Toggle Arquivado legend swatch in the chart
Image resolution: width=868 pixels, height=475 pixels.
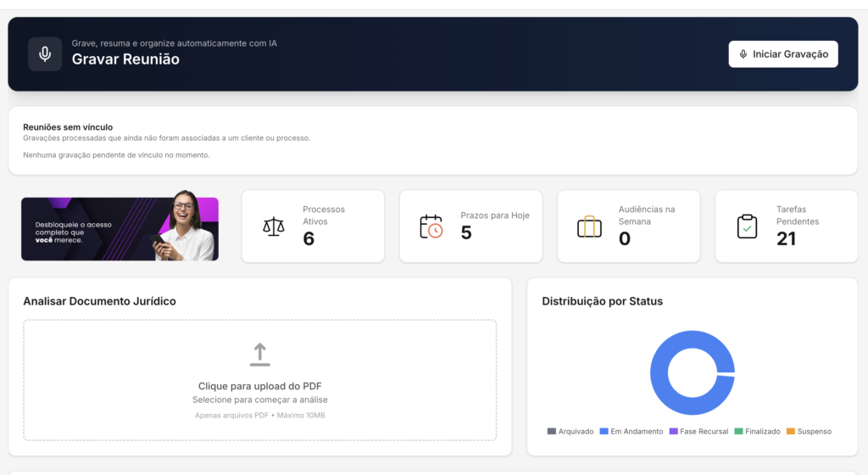pos(551,431)
